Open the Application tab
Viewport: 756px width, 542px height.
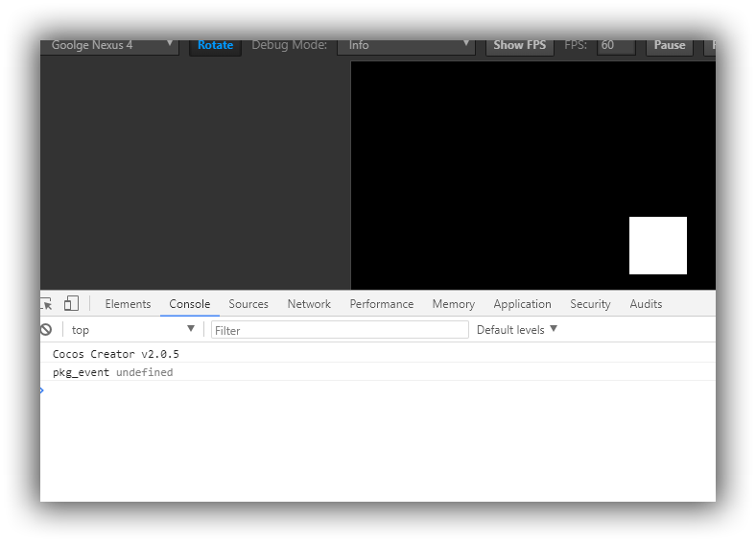522,304
